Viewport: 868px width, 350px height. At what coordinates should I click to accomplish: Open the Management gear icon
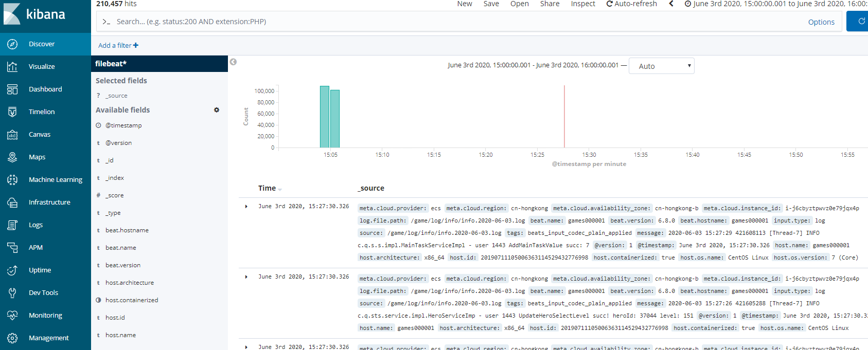12,338
